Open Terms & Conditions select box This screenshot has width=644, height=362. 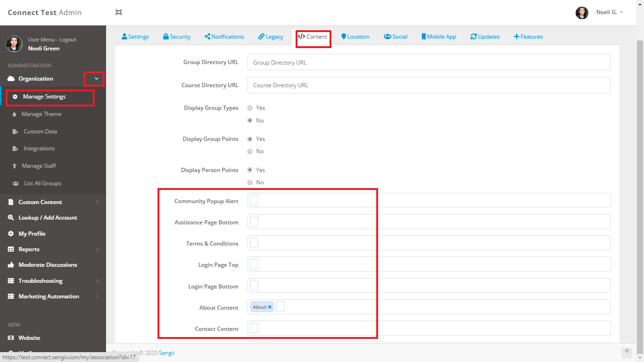pos(429,243)
